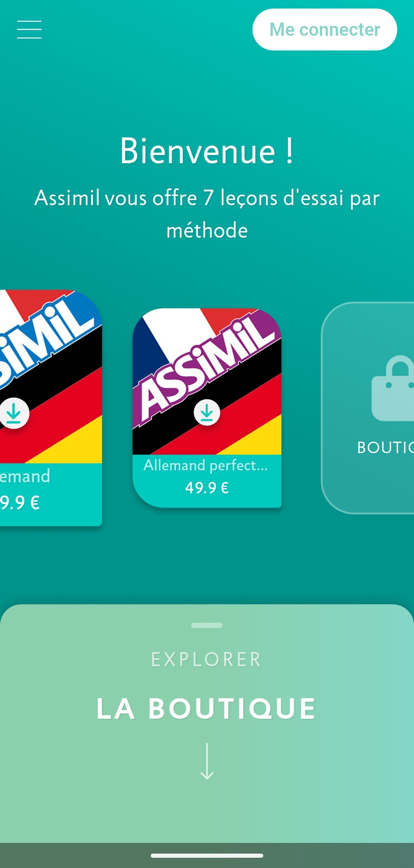Viewport: 414px width, 868px height.
Task: Tap the down arrow under La Boutique
Action: pos(207,761)
